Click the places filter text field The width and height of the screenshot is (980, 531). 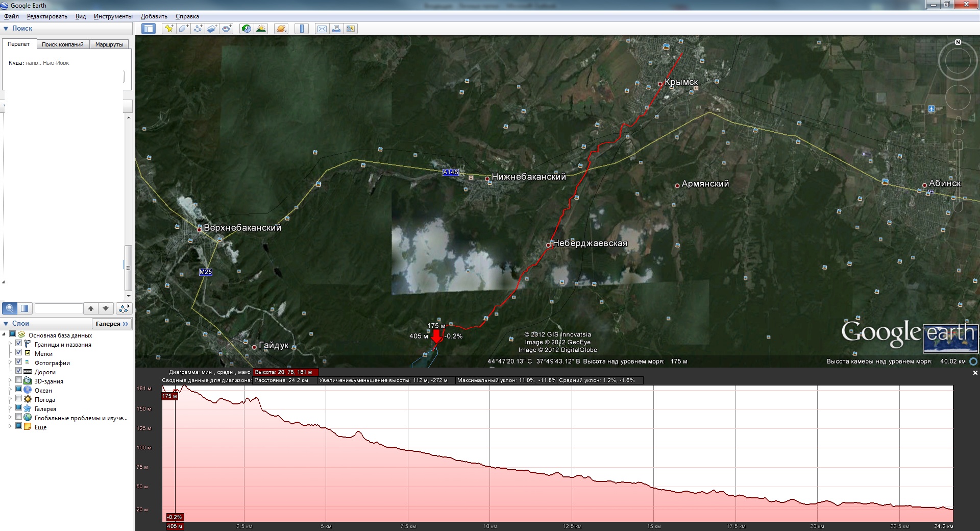[x=58, y=308]
